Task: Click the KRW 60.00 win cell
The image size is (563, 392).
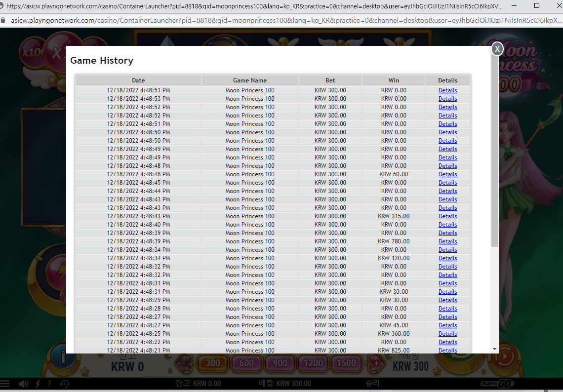Action: click(x=394, y=174)
